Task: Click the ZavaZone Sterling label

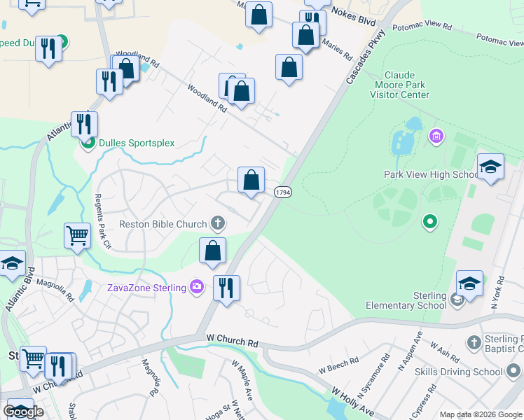Action: 146,288
